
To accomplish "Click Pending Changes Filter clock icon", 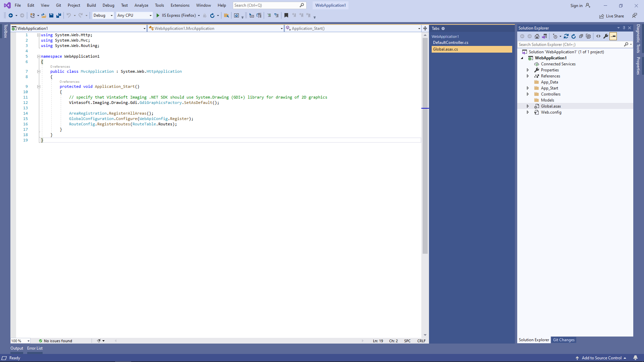I will point(555,36).
